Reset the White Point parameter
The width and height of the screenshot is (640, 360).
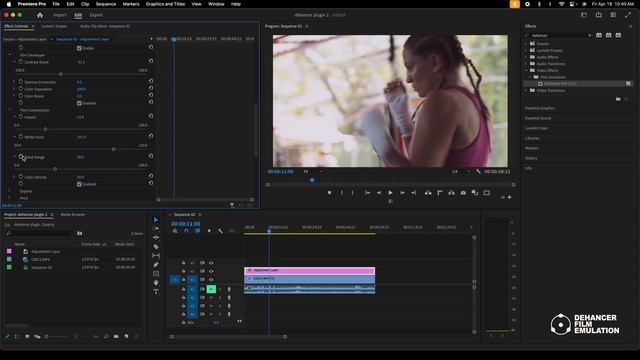point(151,136)
